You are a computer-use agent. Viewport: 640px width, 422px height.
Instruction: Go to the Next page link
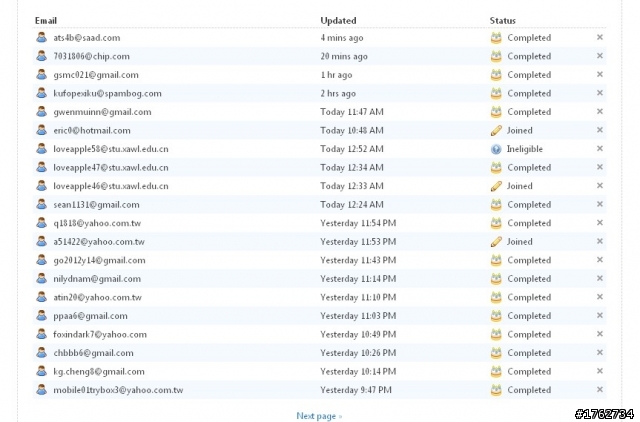[x=319, y=416]
